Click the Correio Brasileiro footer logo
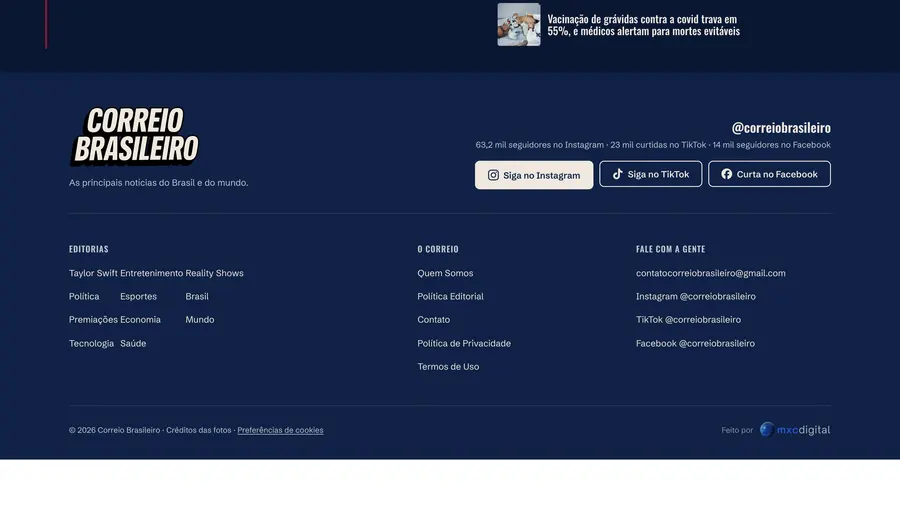900x506 pixels. click(x=135, y=136)
